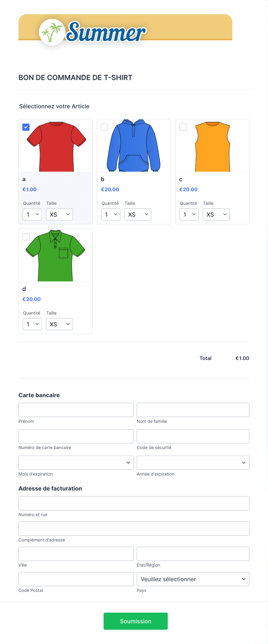The height and width of the screenshot is (644, 268).
Task: Uncheck the checkbox for item a
Action: (x=26, y=127)
